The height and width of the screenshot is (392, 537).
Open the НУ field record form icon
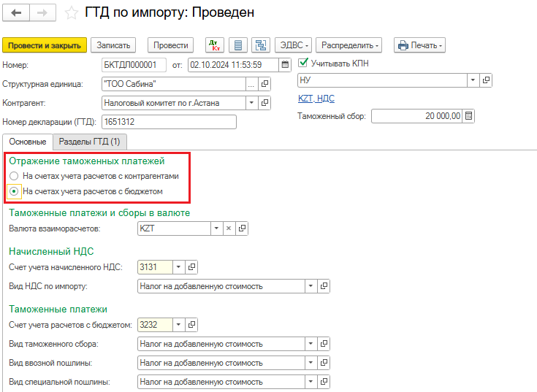pyautogui.click(x=486, y=80)
